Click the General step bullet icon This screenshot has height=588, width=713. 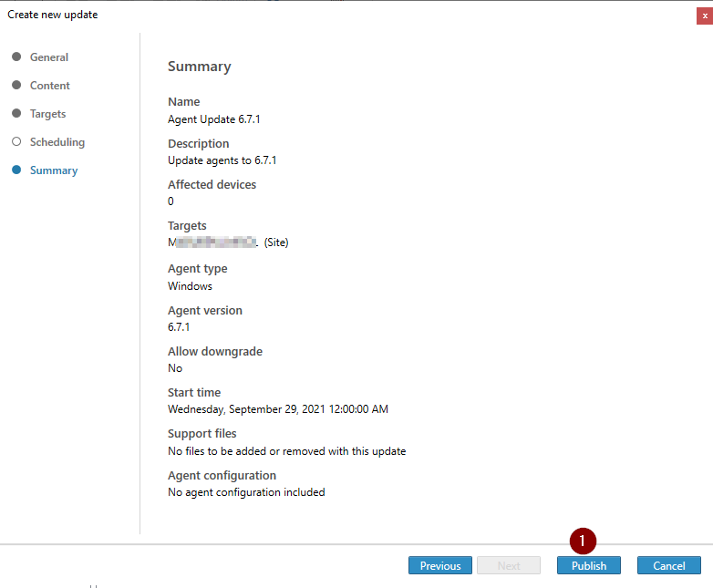point(16,57)
